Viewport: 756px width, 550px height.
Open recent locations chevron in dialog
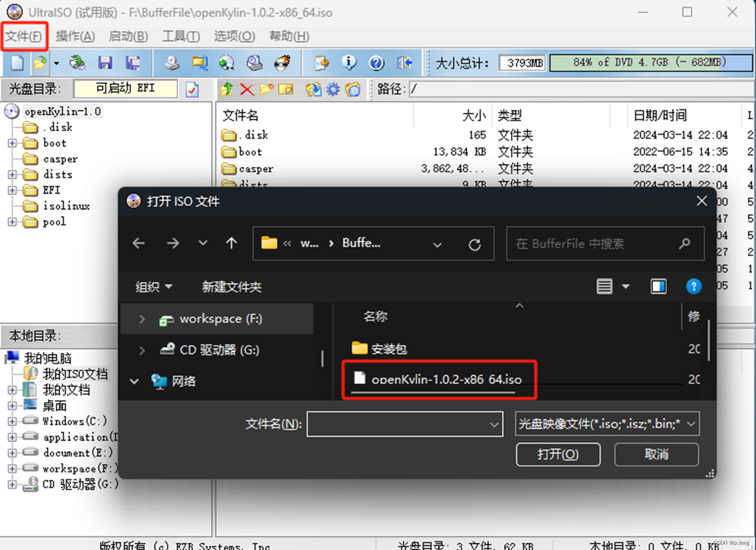pos(203,243)
